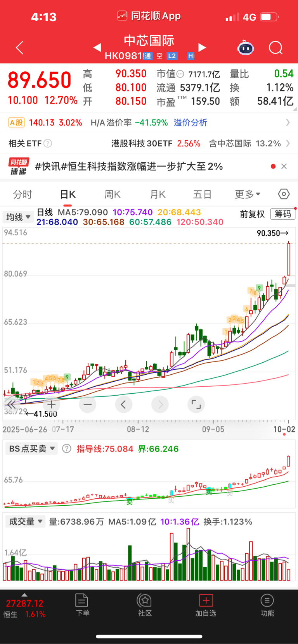Tap the A股 label badge

(16, 123)
